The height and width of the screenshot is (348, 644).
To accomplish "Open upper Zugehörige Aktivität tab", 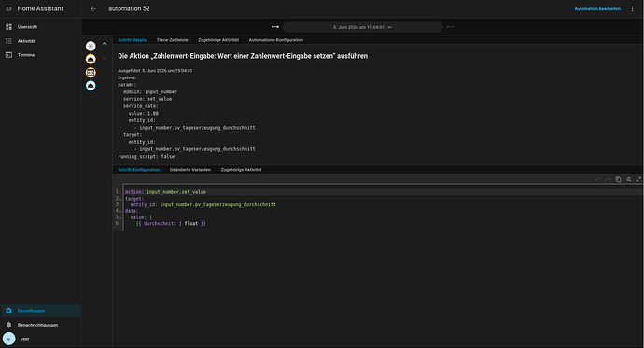I will click(x=218, y=40).
